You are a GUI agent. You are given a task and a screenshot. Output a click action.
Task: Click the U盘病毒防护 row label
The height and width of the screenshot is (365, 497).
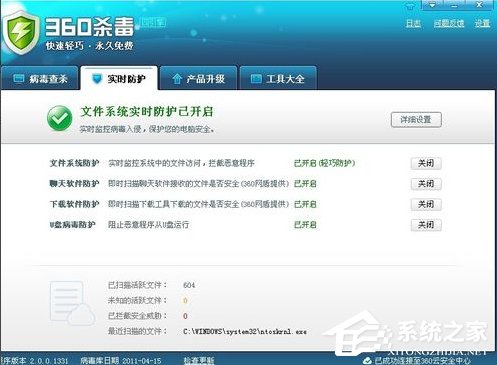(x=72, y=225)
